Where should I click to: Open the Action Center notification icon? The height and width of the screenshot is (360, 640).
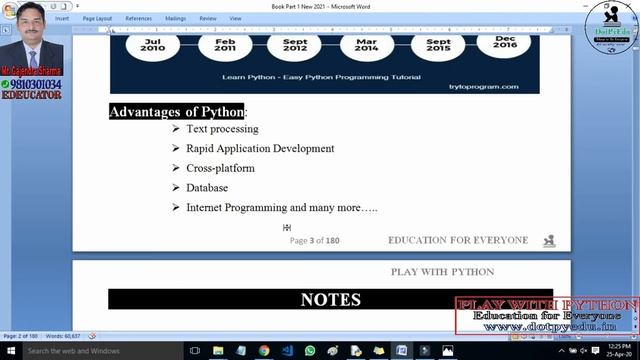click(596, 351)
